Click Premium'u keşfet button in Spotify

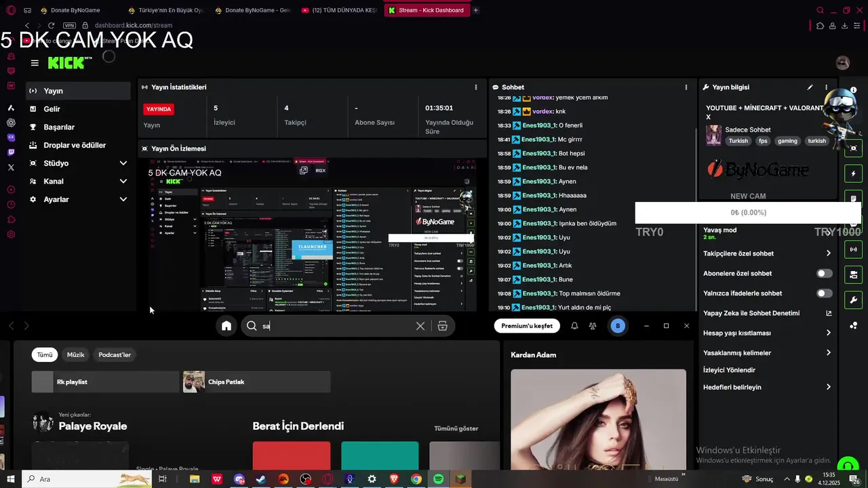(x=527, y=326)
